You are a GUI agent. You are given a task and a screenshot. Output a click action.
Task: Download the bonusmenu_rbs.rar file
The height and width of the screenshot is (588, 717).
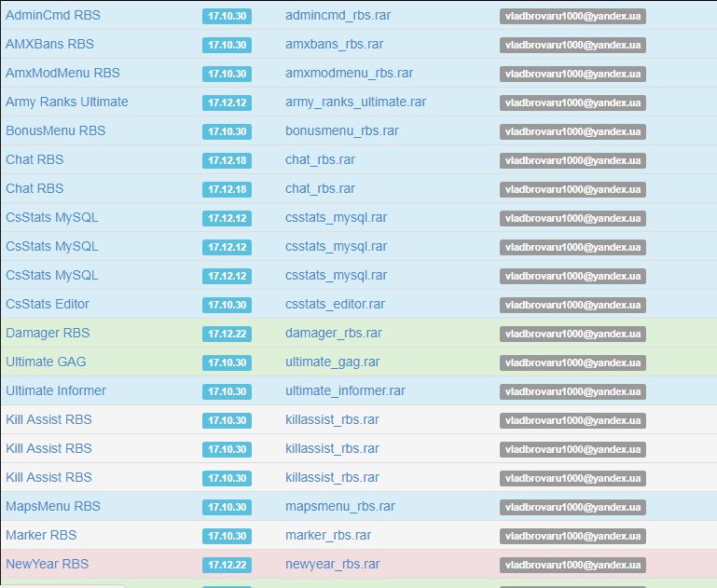coord(342,130)
